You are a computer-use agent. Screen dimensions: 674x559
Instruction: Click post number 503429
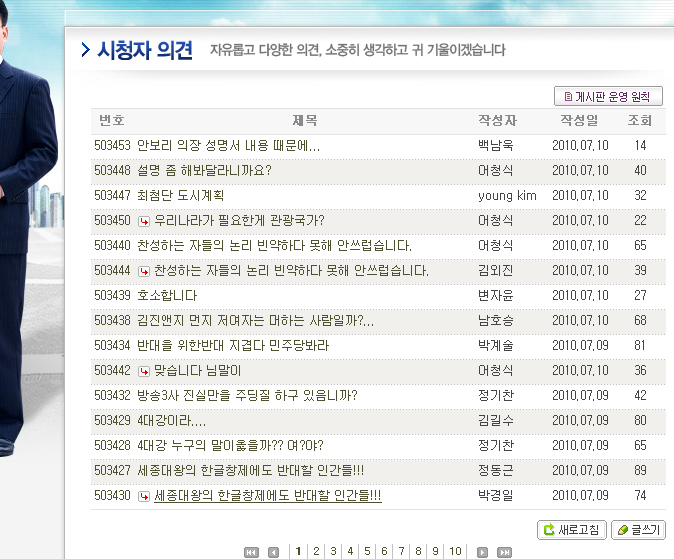click(112, 420)
